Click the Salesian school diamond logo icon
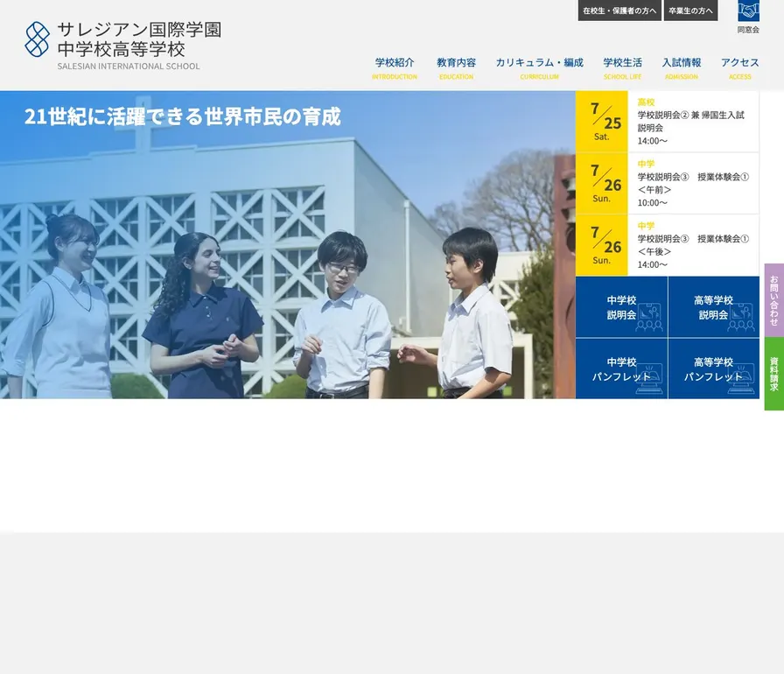 (x=38, y=39)
